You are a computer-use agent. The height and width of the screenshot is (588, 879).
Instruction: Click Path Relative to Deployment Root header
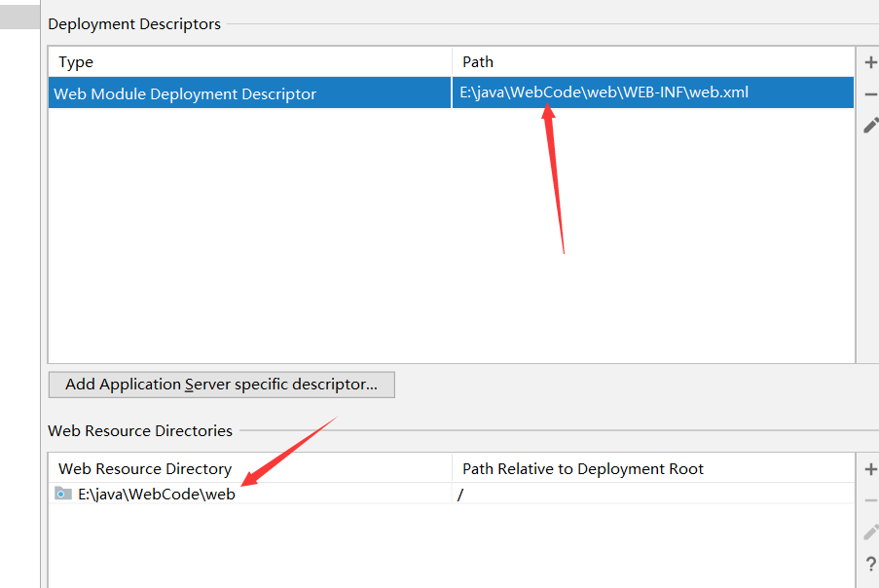[653, 468]
